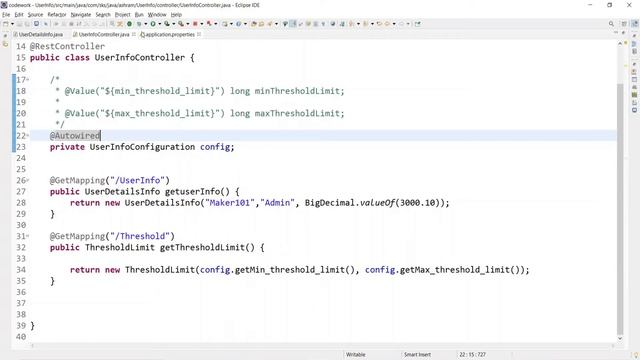640x360 pixels.
Task: Click the "Maker101" string on line 28
Action: coord(229,203)
